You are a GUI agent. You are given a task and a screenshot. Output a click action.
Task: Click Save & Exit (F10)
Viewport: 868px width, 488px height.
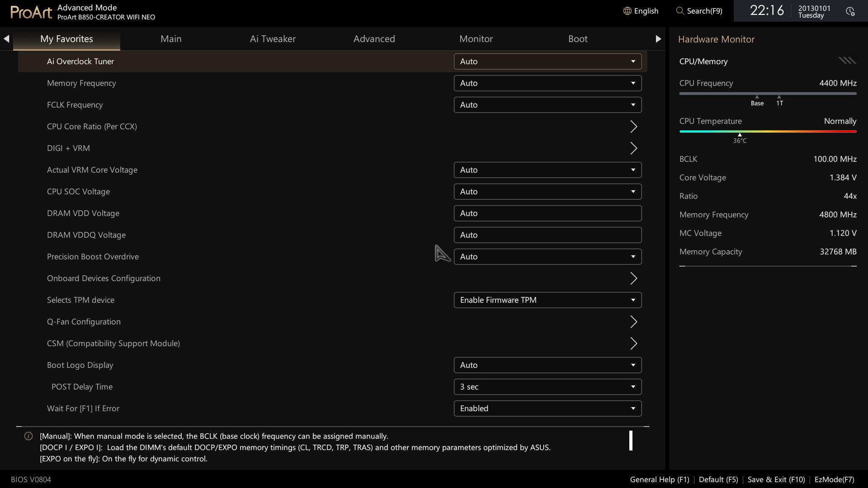point(776,479)
